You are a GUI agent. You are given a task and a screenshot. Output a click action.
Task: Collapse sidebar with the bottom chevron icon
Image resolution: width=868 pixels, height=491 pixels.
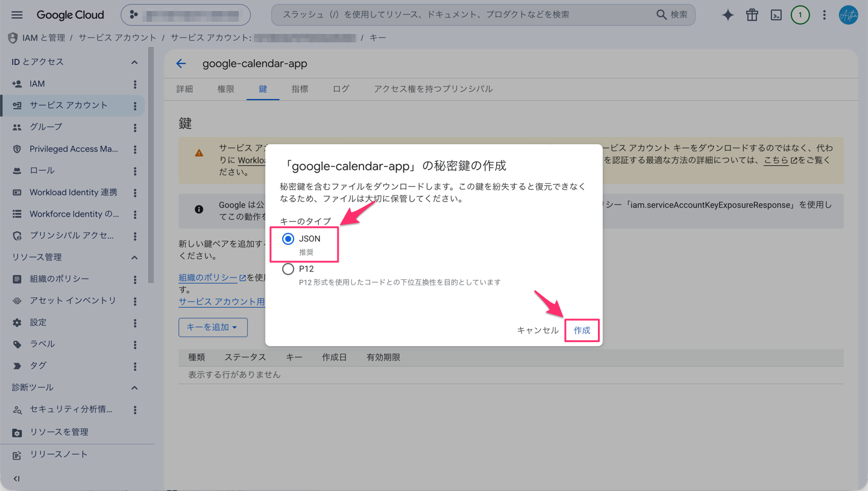pos(16,479)
